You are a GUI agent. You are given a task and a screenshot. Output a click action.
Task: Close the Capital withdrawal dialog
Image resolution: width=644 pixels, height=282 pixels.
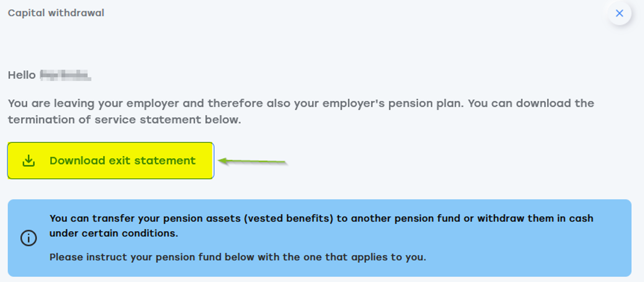pos(619,13)
